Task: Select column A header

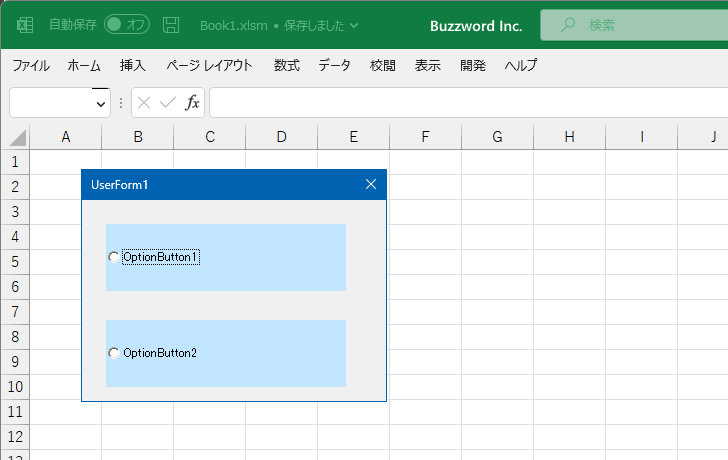Action: coord(65,137)
